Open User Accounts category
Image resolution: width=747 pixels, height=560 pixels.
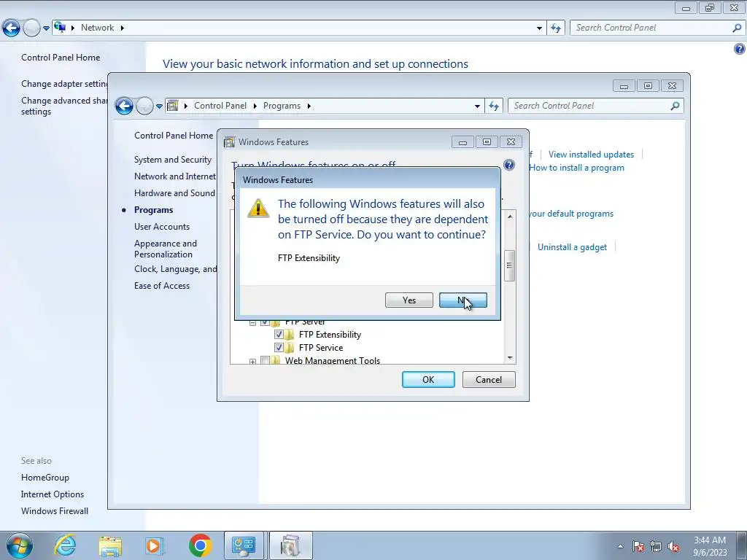[161, 227]
